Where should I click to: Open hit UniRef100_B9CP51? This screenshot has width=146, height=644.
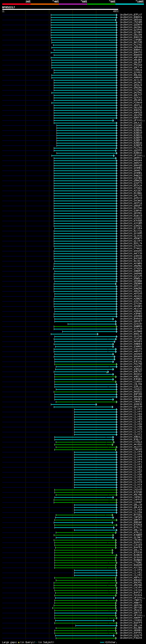[131, 583]
